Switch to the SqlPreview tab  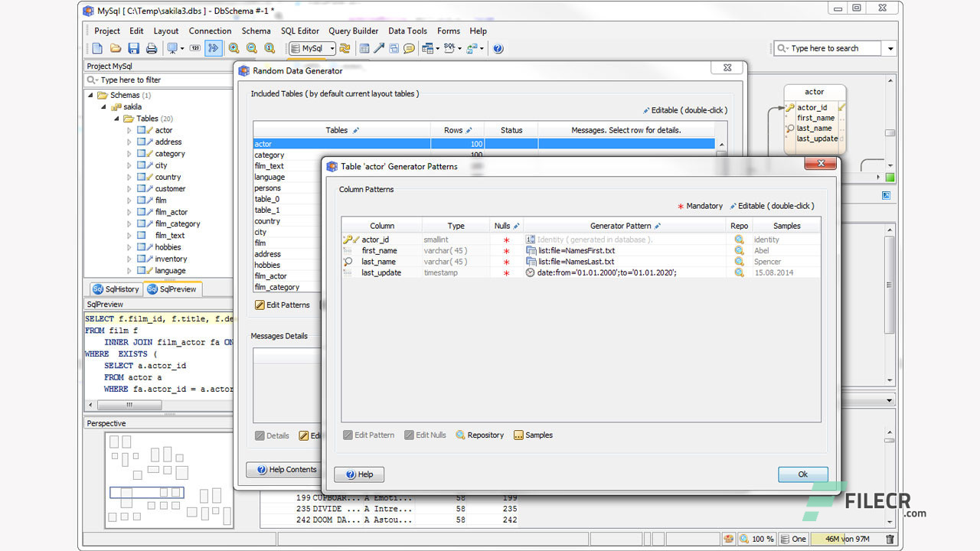pos(171,289)
